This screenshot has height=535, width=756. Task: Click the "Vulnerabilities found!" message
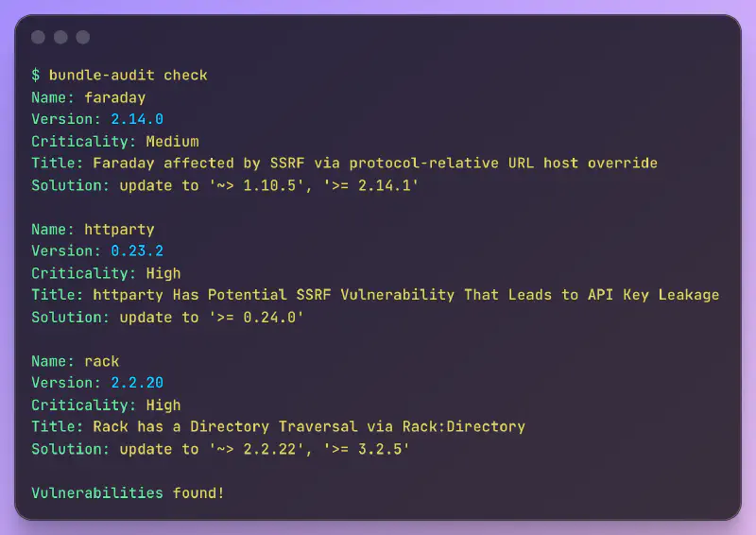click(128, 492)
